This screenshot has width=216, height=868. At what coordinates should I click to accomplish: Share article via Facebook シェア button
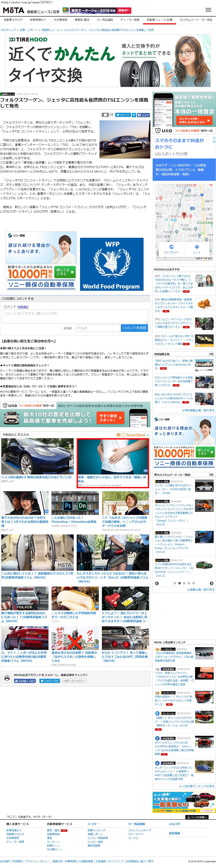tap(144, 115)
